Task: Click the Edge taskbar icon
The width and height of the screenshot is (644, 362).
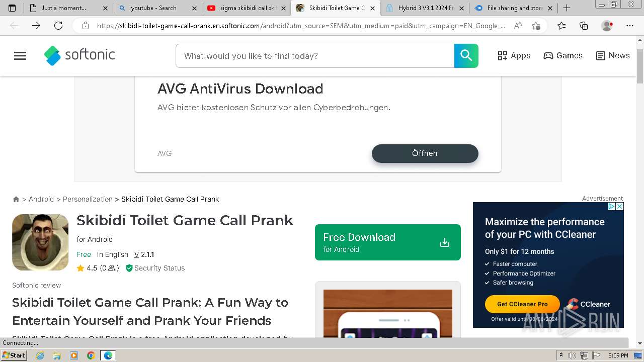Action: pyautogui.click(x=108, y=355)
